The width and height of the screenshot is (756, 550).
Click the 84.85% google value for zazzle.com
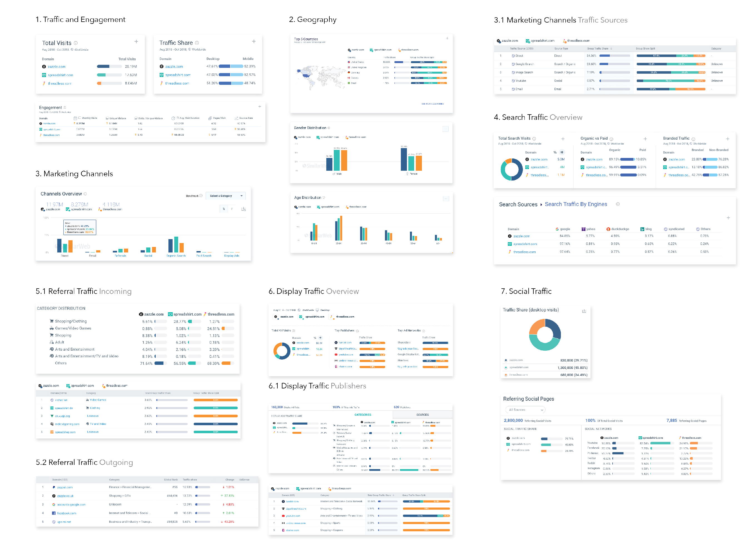[x=565, y=236]
